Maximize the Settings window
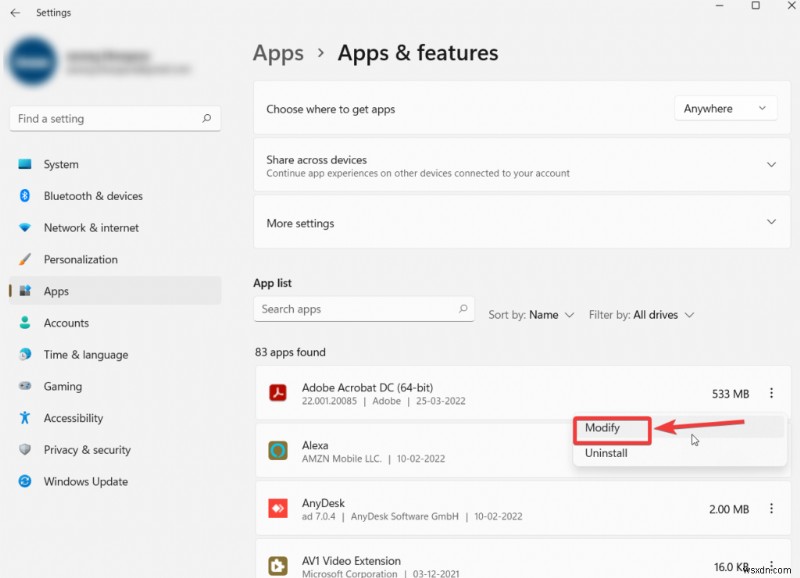The height and width of the screenshot is (578, 800). coord(756,6)
